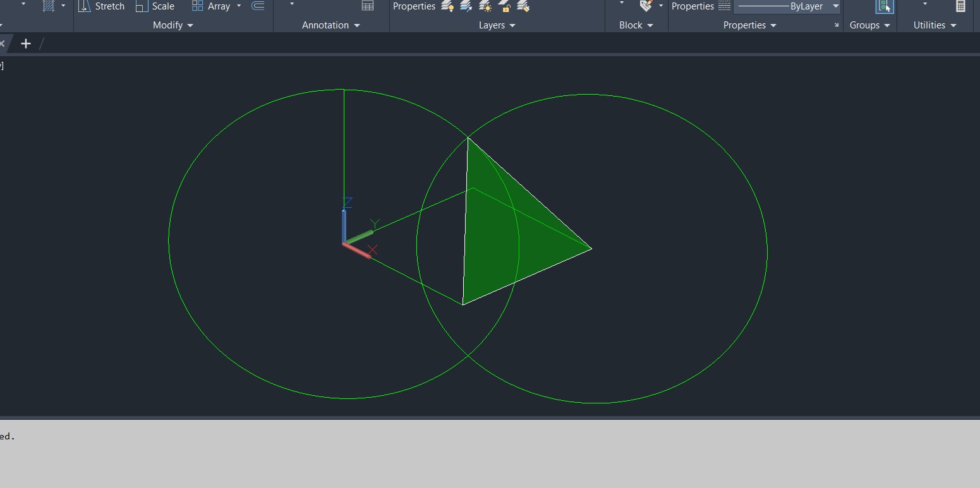Select the Scale tool
Screen dimensions: 980x488
coord(155,6)
